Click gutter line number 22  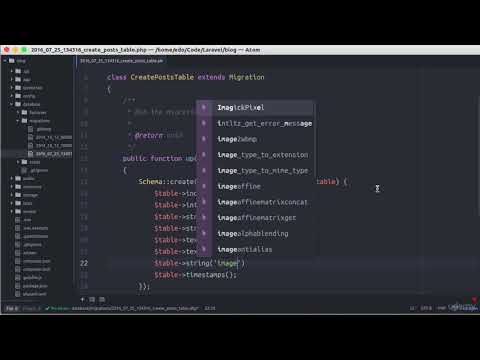tap(84, 263)
